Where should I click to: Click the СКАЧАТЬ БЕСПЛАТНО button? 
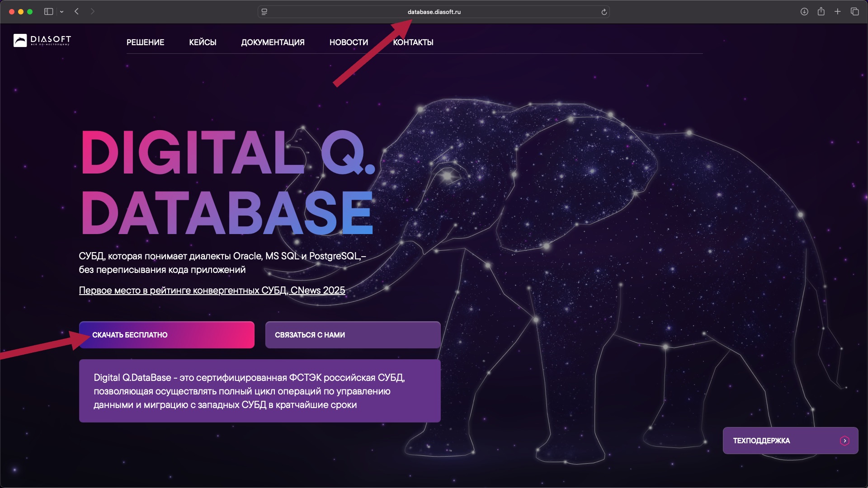[x=166, y=335]
